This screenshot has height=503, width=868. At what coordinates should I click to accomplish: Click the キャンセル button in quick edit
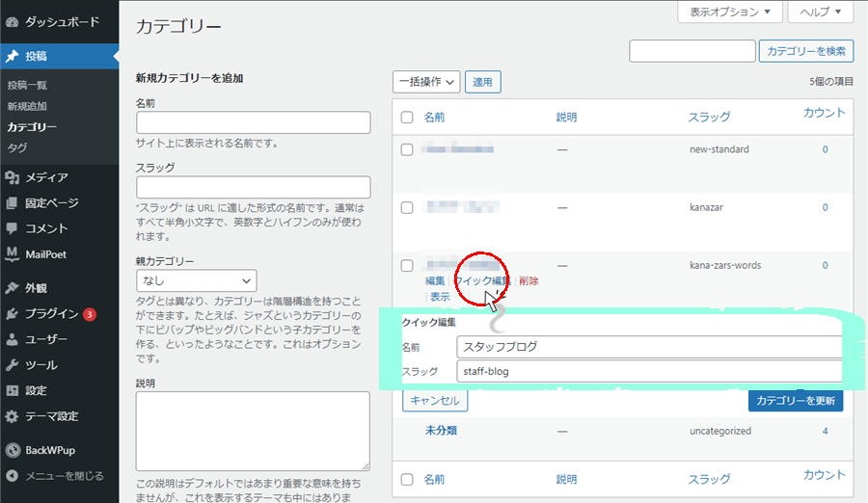coord(435,400)
